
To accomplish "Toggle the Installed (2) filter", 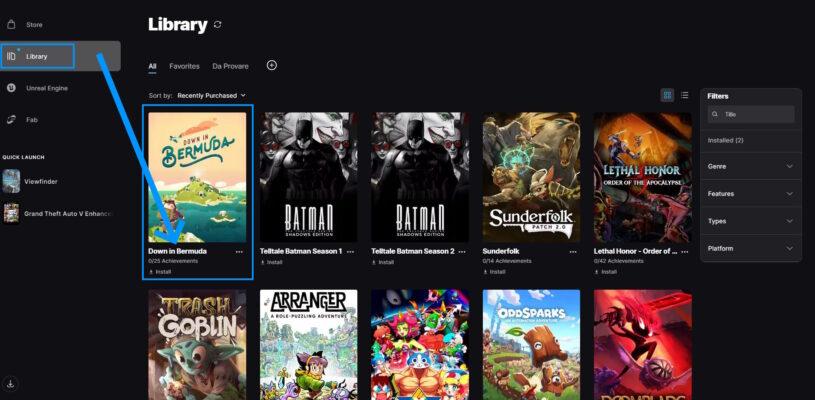I will coord(725,140).
